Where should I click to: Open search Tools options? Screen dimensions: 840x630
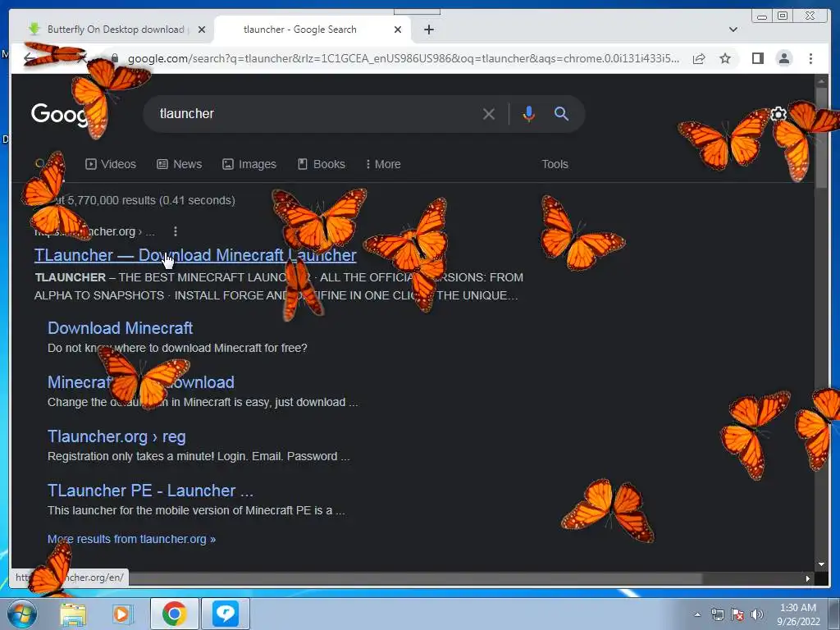555,164
